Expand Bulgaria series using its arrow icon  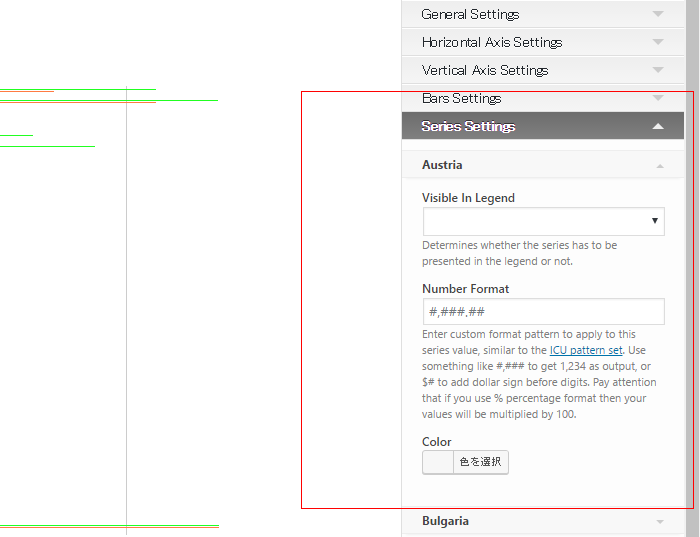click(660, 522)
